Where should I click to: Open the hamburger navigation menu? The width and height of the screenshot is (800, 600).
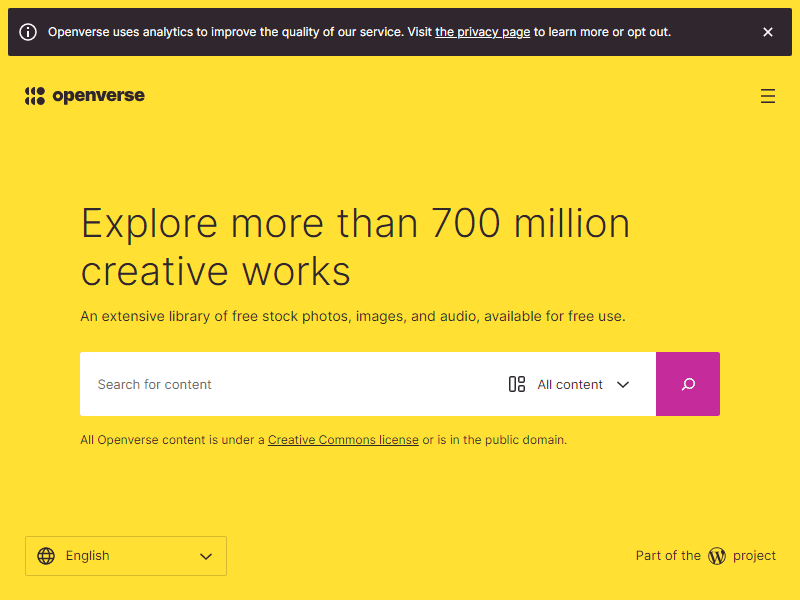point(768,96)
